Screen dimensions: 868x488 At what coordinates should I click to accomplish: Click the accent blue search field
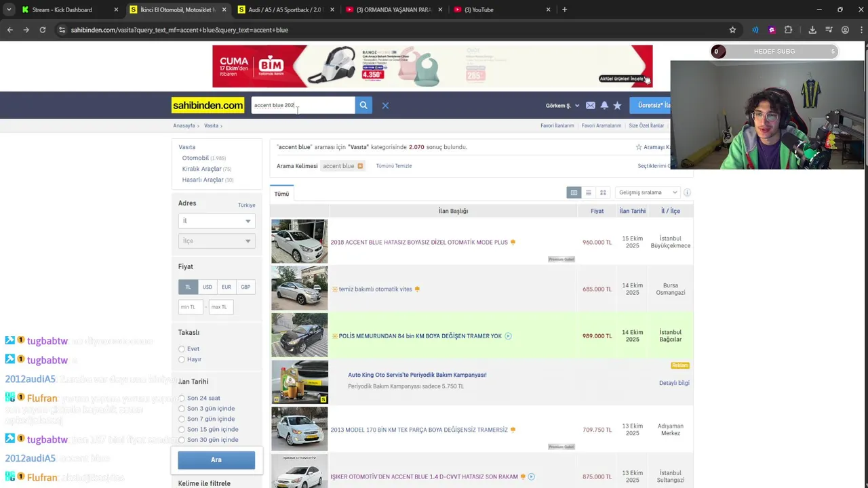303,105
